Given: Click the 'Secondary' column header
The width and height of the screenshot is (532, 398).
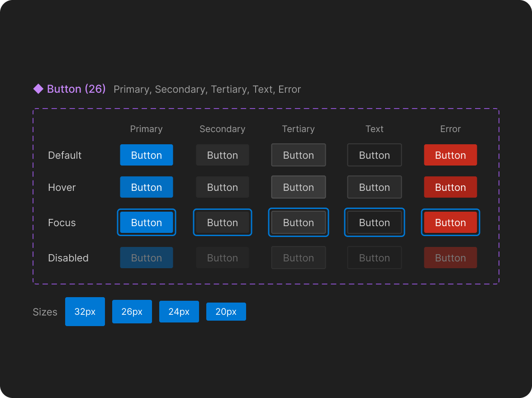Looking at the screenshot, I should pos(223,129).
